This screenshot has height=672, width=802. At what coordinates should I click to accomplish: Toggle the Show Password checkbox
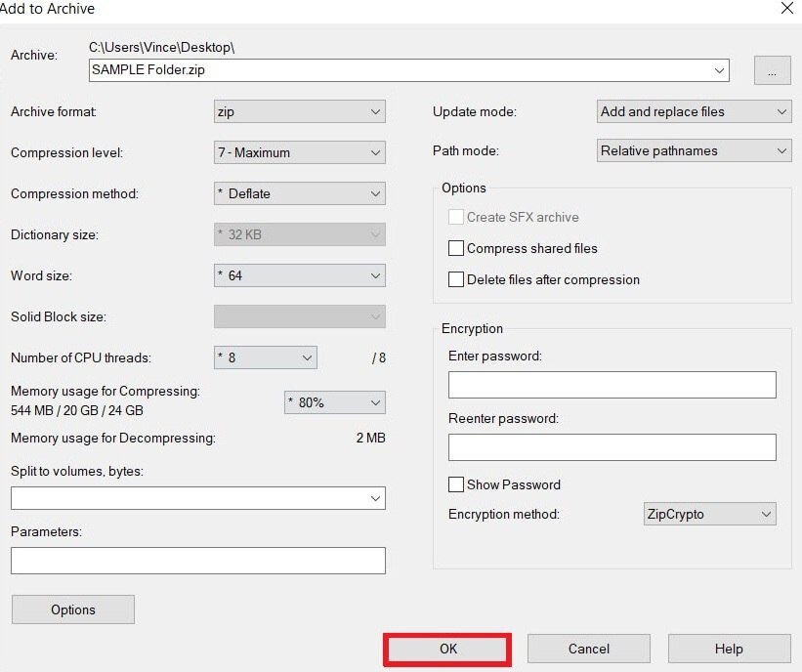(x=456, y=484)
